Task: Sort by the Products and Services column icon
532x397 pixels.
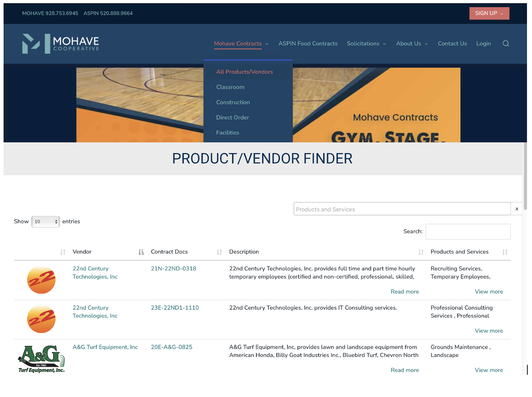Action: (505, 252)
